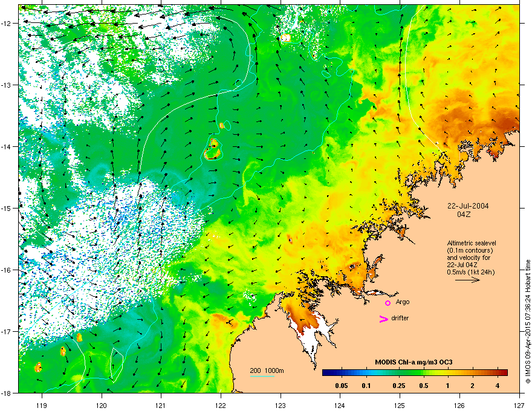Click the (0.1m contours) legend line
Viewport: 532px width, 411px height.
[470, 251]
